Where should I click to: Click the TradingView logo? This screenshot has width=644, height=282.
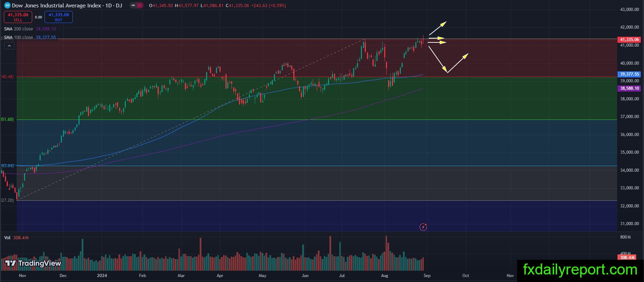[33, 263]
